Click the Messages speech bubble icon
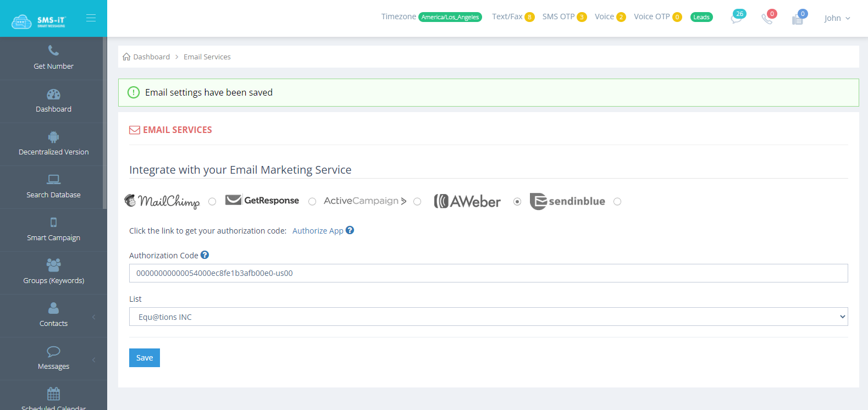This screenshot has height=410, width=868. pos(53,351)
